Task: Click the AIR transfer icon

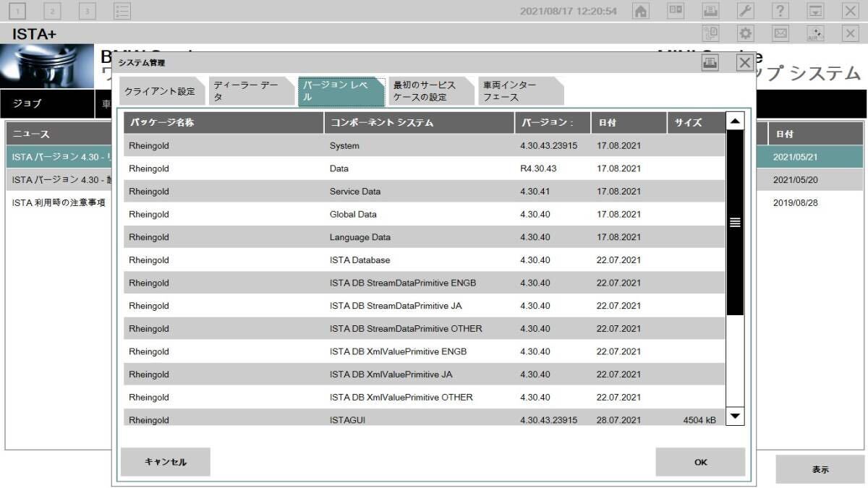Action: click(814, 33)
